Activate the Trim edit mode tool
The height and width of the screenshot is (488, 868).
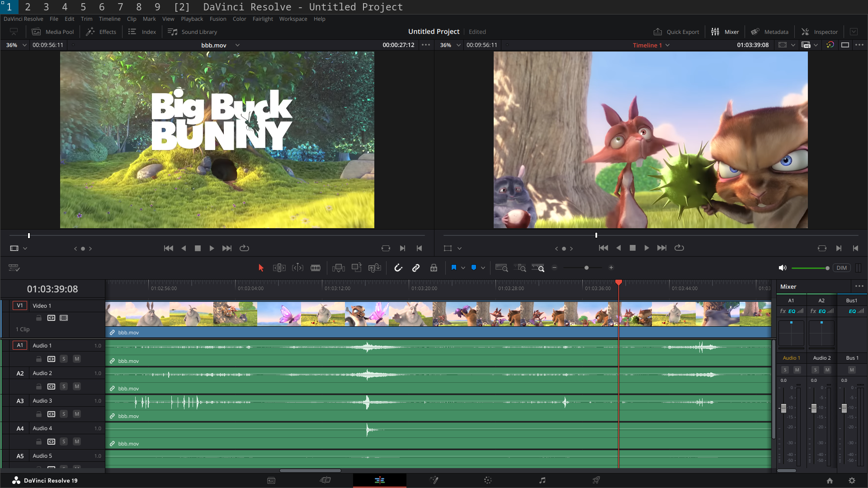click(x=279, y=268)
